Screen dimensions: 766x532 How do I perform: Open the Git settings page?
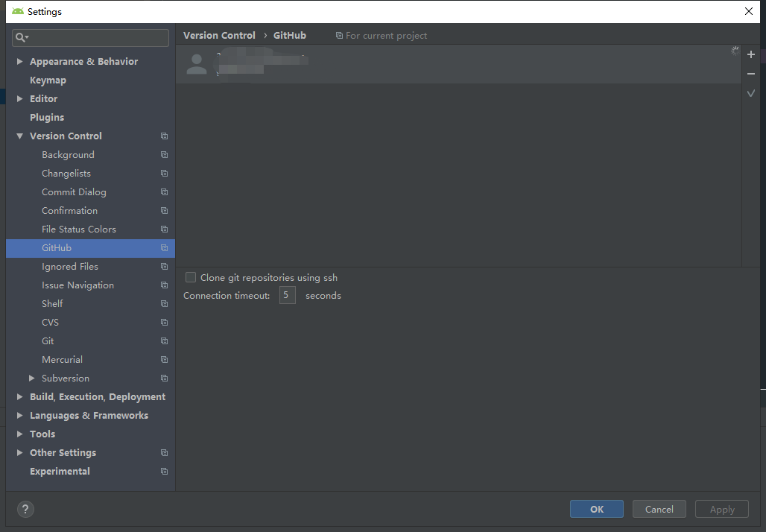pyautogui.click(x=48, y=341)
